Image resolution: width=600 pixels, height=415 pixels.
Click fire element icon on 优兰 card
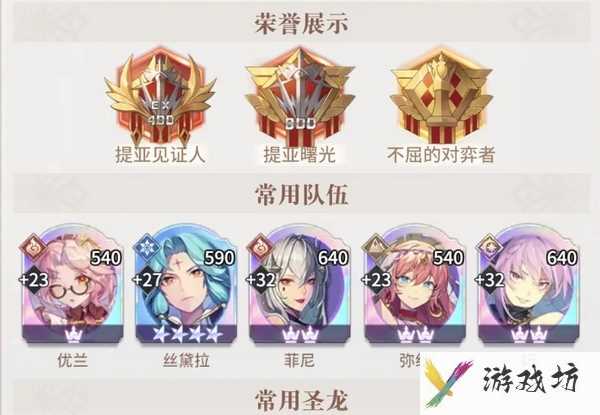(34, 246)
